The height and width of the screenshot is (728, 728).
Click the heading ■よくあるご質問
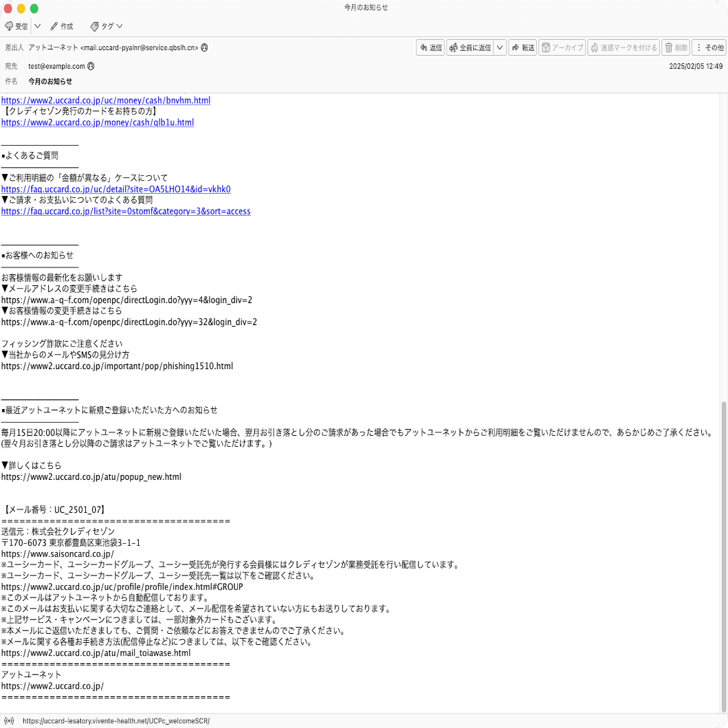[x=30, y=155]
